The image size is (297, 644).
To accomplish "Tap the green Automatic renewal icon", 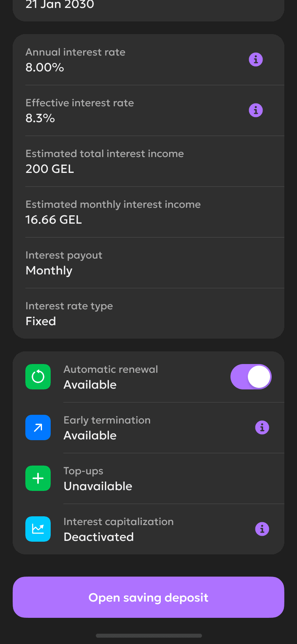I will (x=38, y=377).
